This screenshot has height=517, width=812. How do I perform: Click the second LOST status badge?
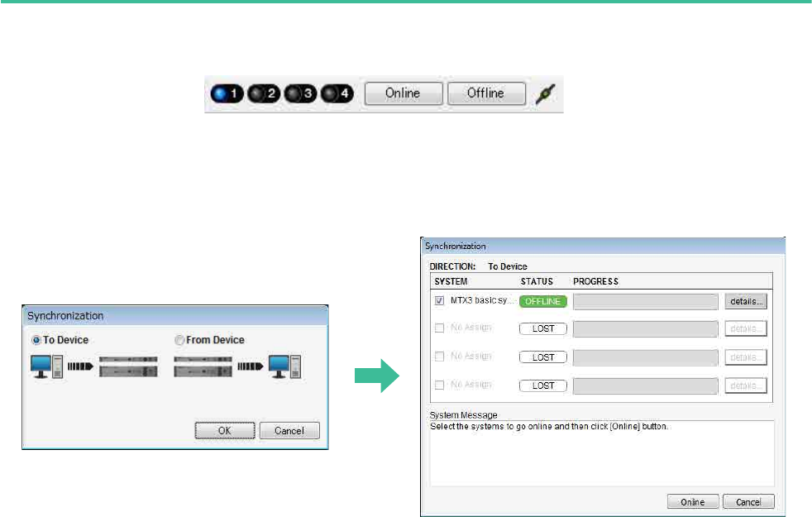pos(542,357)
